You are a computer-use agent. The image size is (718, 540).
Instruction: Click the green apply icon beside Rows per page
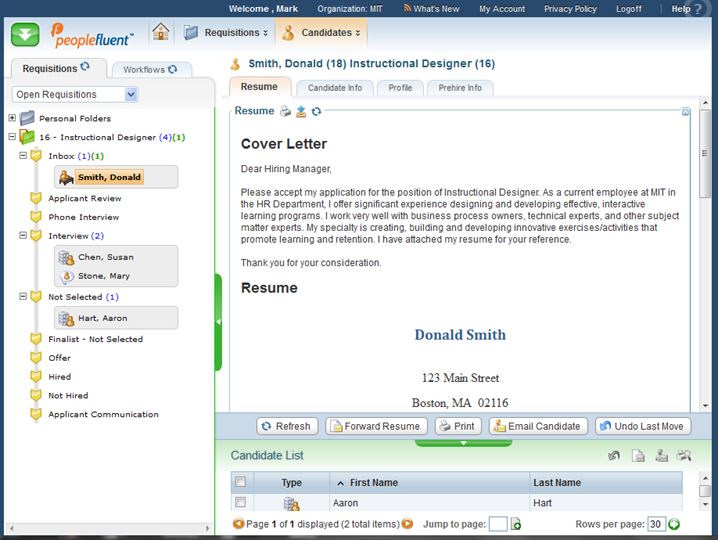(674, 524)
